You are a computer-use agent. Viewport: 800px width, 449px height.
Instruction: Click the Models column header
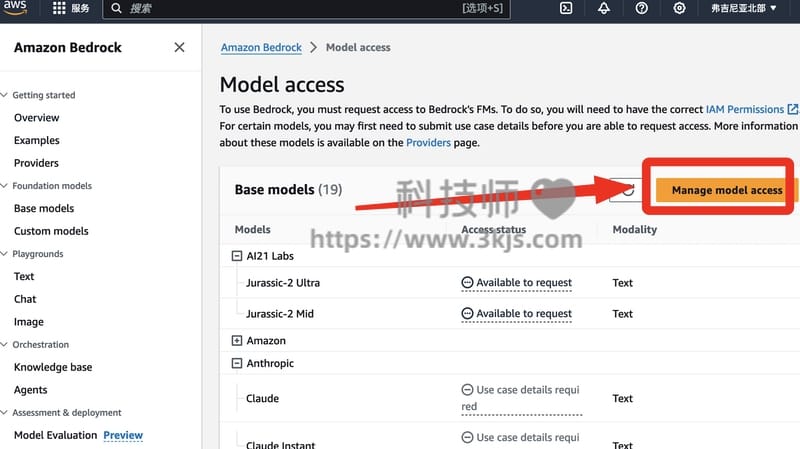(x=253, y=230)
